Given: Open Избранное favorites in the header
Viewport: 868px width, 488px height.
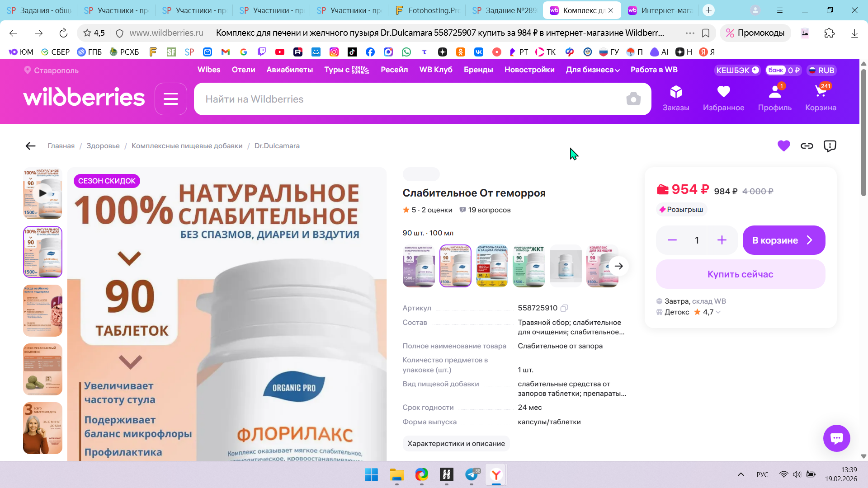Looking at the screenshot, I should (723, 98).
